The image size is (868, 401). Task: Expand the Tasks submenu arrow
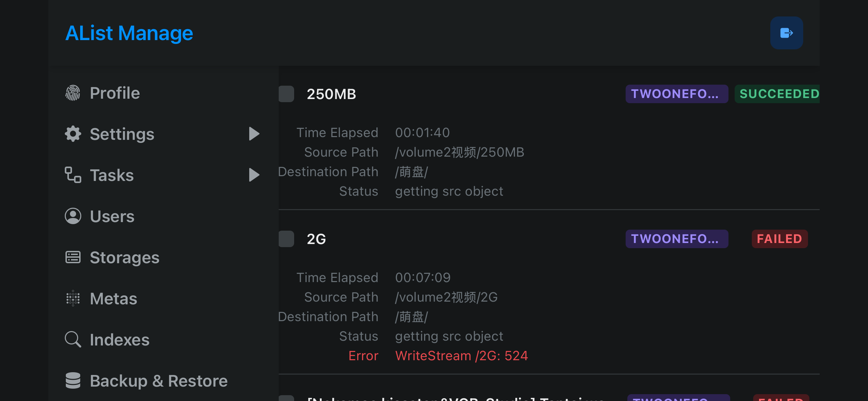point(254,175)
